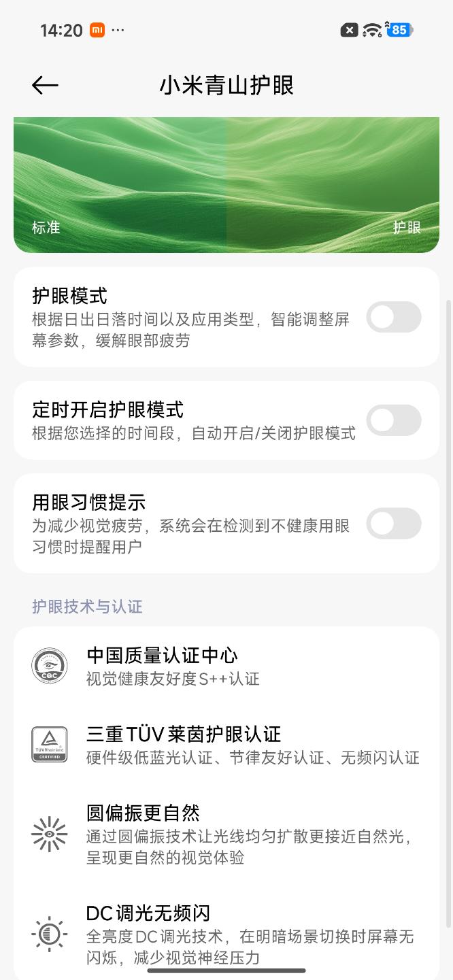Turn on 定时开启护眼模式 switch
Image resolution: width=453 pixels, height=980 pixels.
coord(394,420)
